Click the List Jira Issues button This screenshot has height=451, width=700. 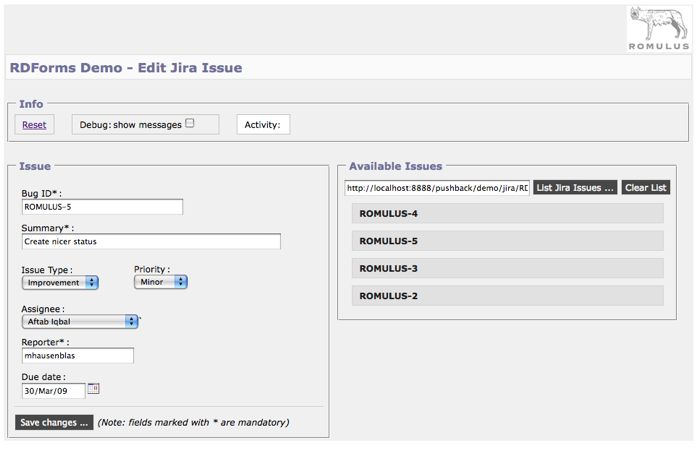[575, 188]
